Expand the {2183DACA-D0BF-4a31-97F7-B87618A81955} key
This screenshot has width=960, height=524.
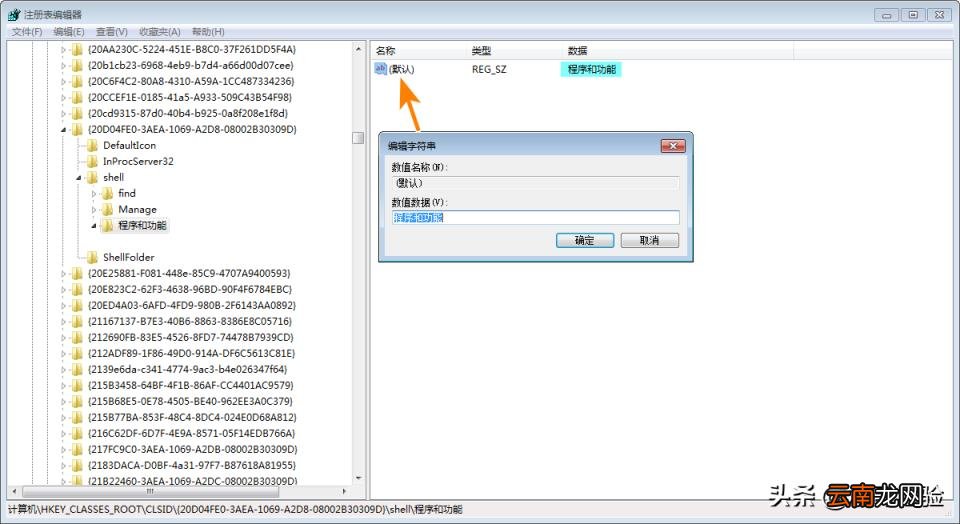tap(64, 466)
